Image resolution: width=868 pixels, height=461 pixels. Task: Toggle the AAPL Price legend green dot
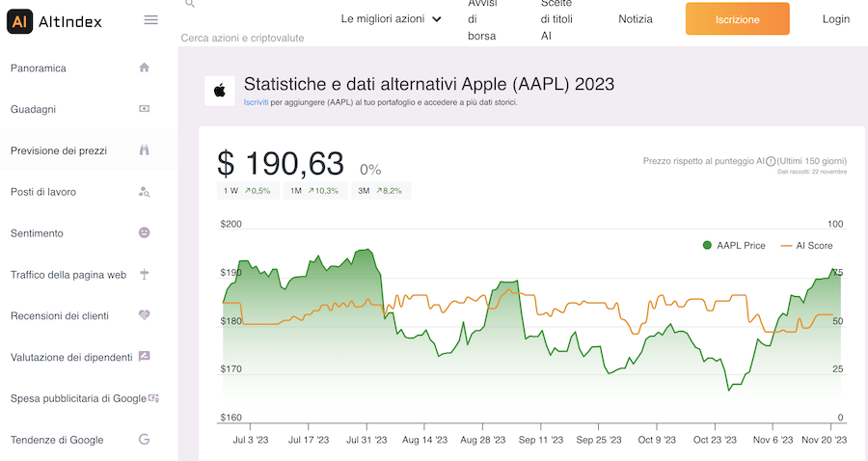coord(707,245)
